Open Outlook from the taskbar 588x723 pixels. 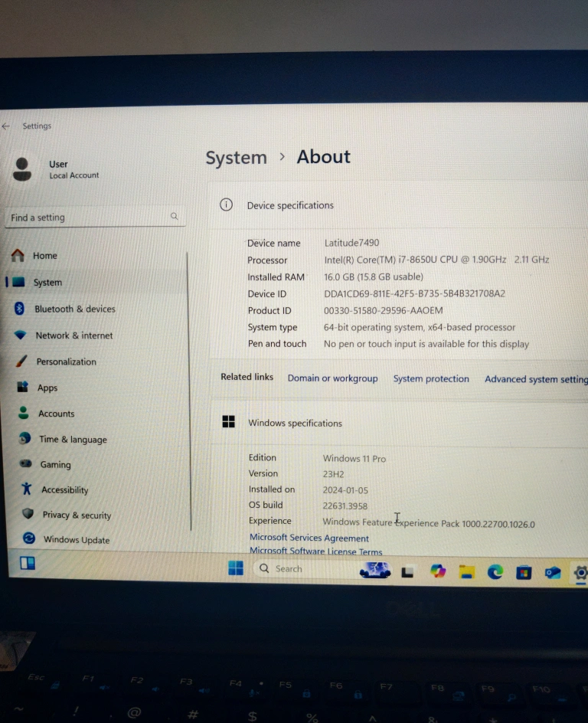(553, 573)
